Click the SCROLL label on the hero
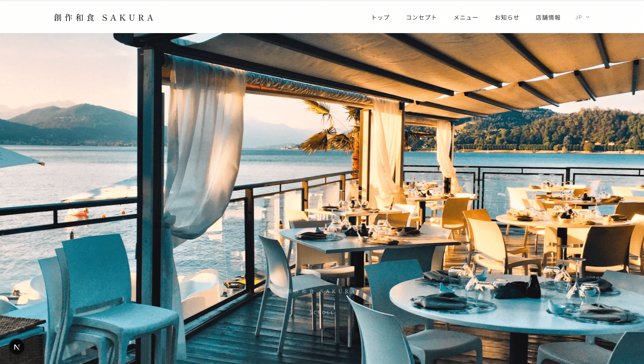 (x=322, y=313)
